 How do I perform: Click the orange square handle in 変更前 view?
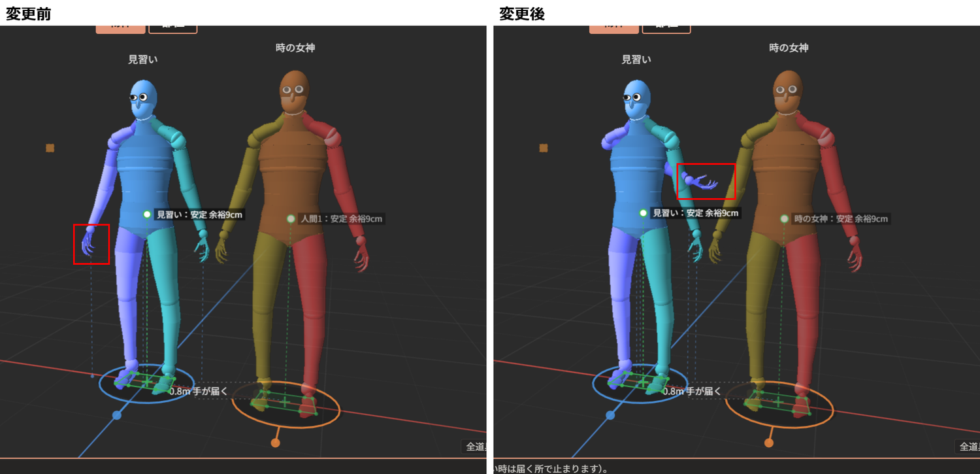[x=50, y=148]
